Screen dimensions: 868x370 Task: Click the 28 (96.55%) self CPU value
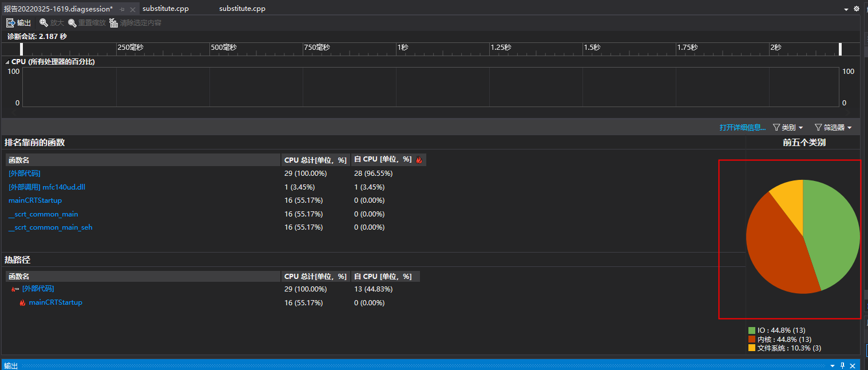point(373,173)
